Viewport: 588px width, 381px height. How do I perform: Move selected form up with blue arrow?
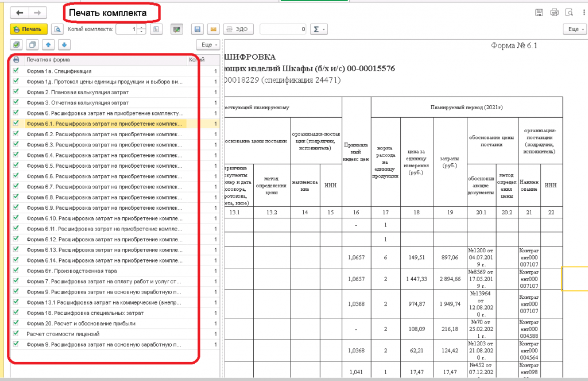(x=48, y=44)
